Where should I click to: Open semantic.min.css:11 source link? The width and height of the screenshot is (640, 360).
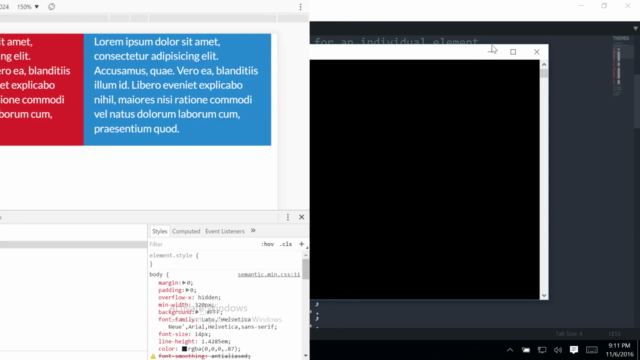click(269, 274)
